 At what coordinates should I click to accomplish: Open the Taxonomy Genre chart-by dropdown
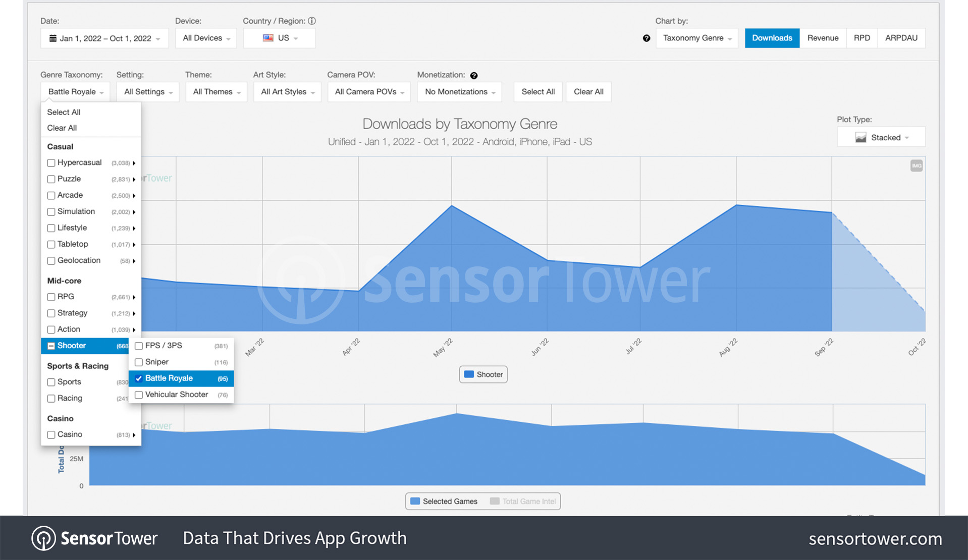697,38
